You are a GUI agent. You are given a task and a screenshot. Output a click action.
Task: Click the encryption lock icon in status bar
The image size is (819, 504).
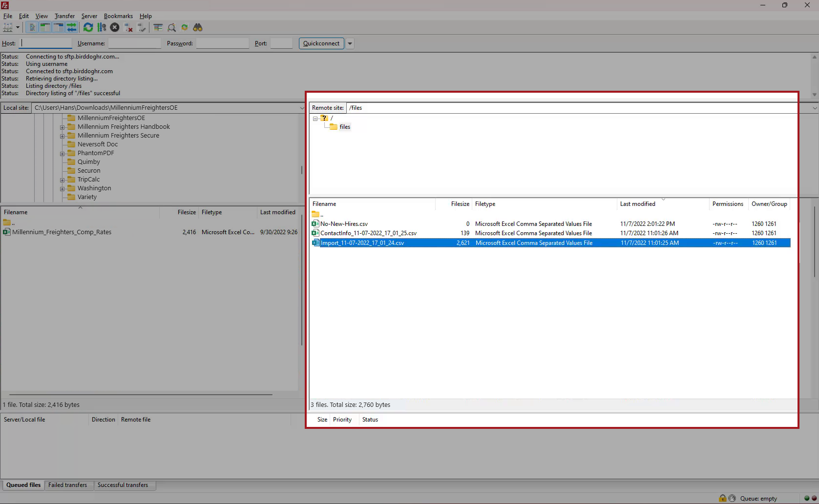pyautogui.click(x=722, y=498)
